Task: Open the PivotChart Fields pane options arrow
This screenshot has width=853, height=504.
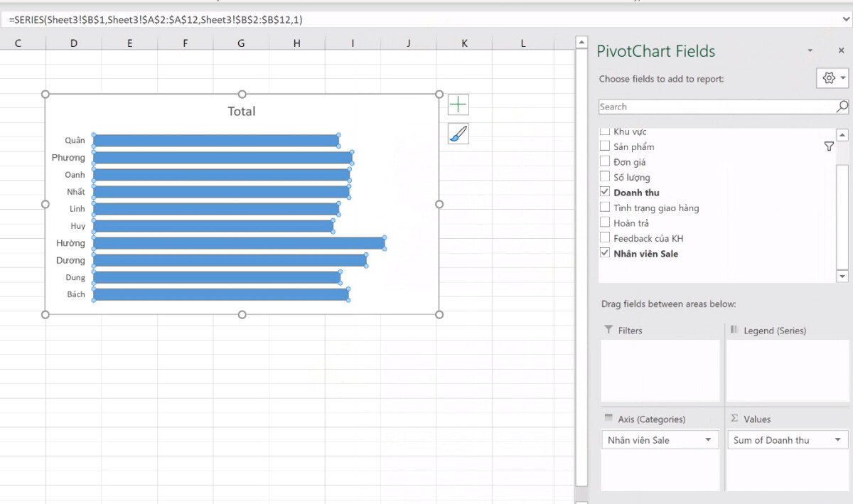Action: point(810,50)
